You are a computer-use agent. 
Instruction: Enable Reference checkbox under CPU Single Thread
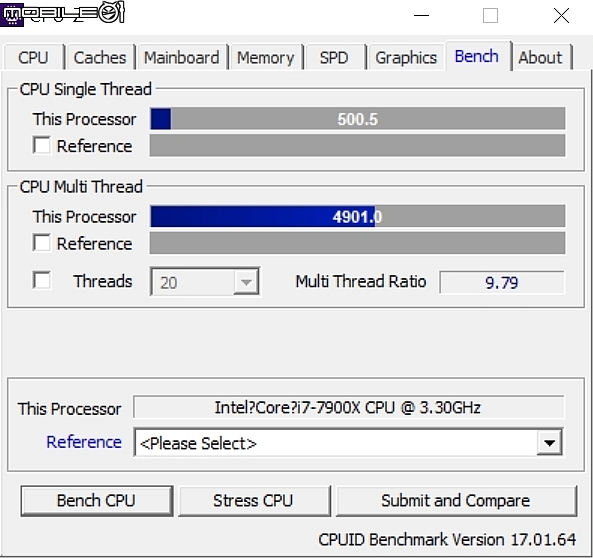(42, 145)
